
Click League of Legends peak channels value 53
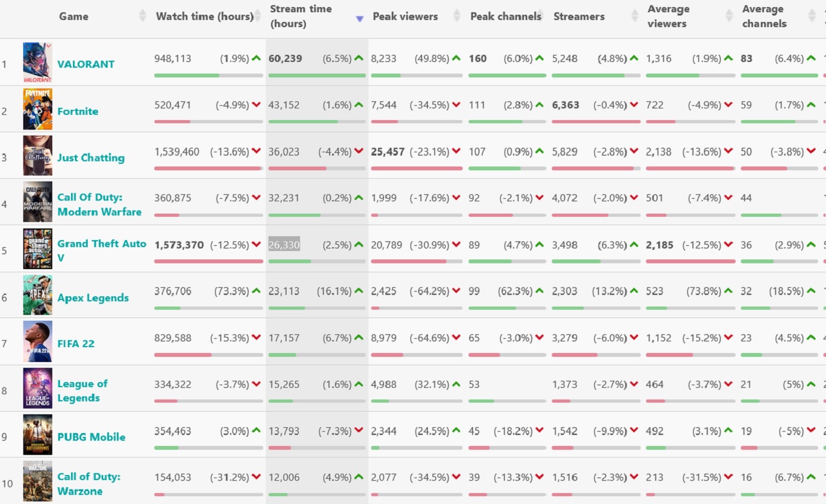(x=474, y=384)
